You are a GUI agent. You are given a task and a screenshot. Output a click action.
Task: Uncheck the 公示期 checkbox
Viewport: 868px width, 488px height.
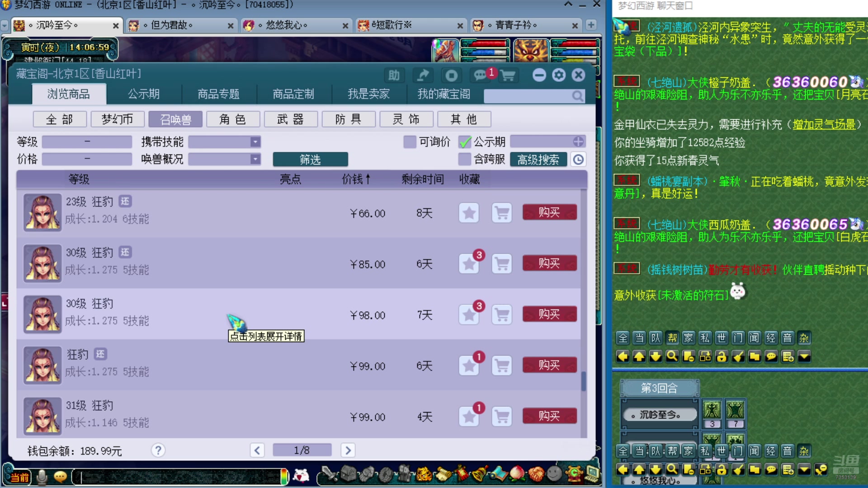[x=465, y=142]
